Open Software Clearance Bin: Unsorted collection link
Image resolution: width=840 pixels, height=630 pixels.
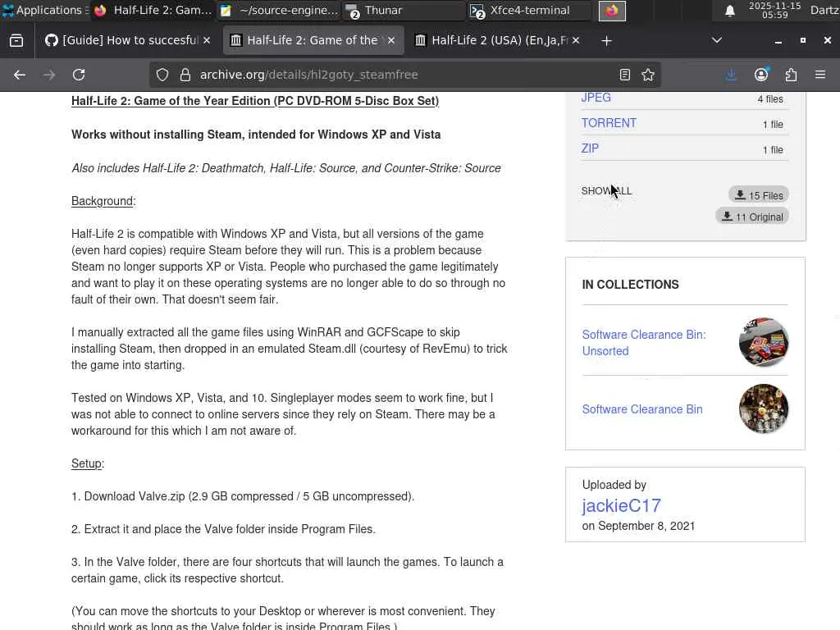pyautogui.click(x=644, y=343)
